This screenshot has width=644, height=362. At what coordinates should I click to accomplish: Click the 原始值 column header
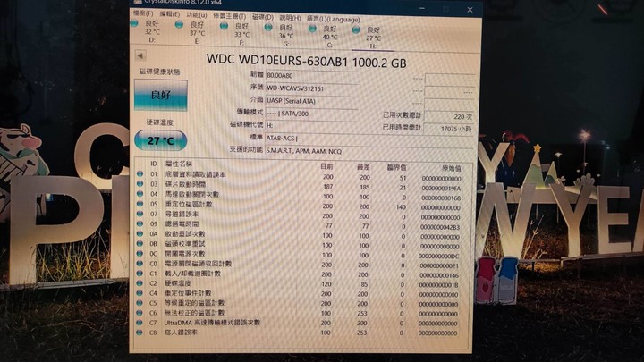[x=452, y=168]
